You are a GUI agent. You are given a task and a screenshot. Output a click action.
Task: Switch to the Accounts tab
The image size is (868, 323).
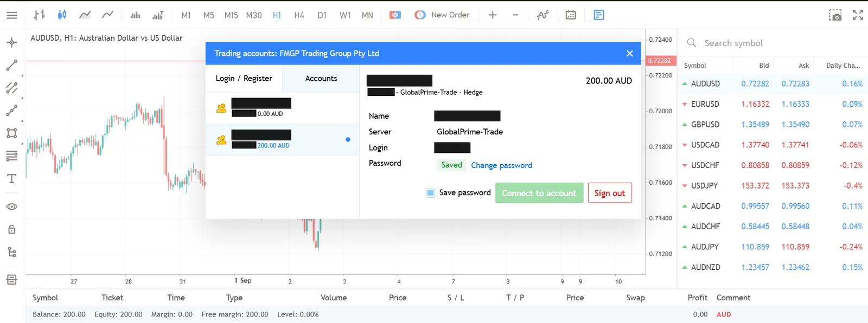(321, 79)
